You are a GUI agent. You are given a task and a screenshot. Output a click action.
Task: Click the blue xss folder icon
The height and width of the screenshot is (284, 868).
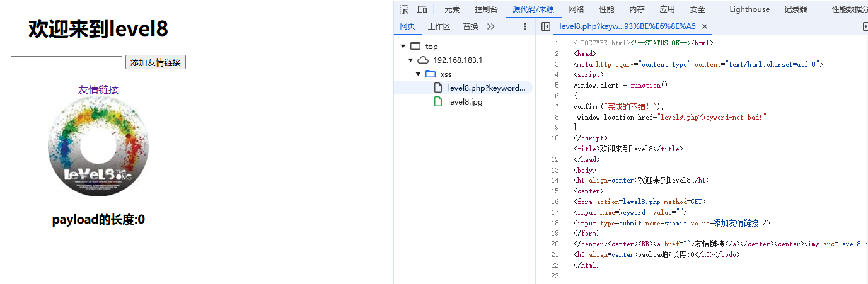[430, 74]
